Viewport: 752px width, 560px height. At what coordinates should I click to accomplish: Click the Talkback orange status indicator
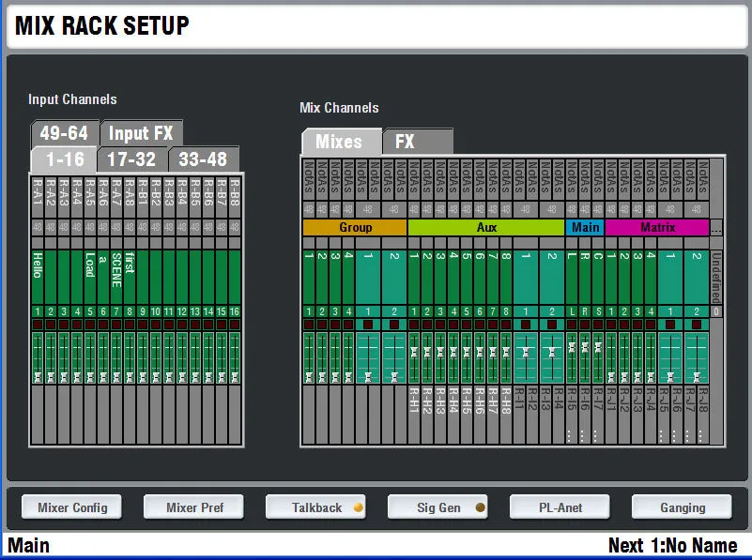(358, 507)
